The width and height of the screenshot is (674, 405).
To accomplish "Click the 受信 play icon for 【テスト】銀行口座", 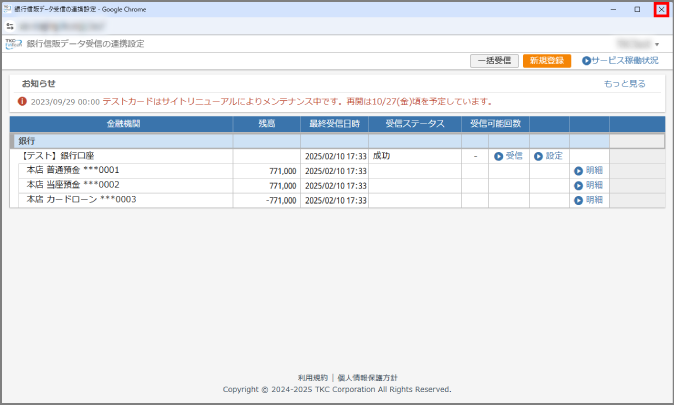I will (x=497, y=156).
